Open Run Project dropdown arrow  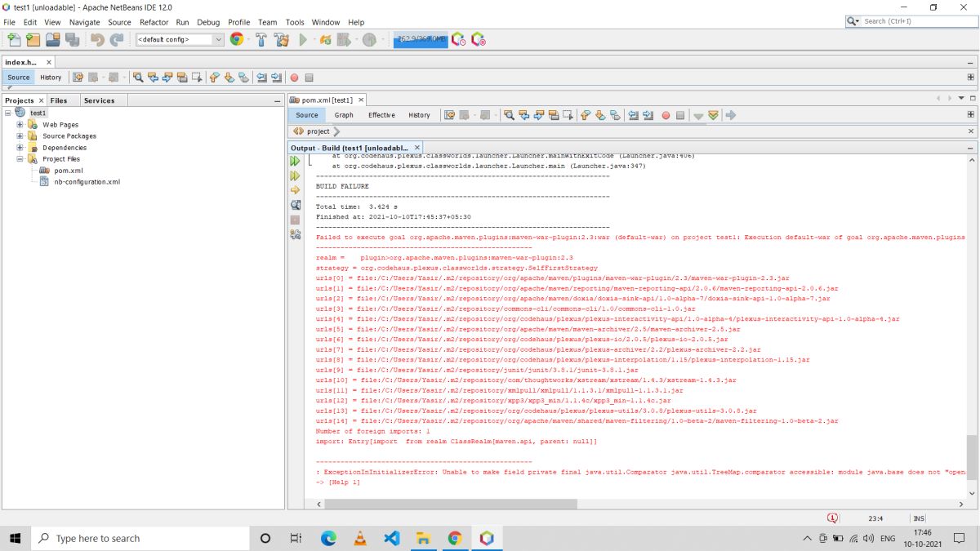313,39
